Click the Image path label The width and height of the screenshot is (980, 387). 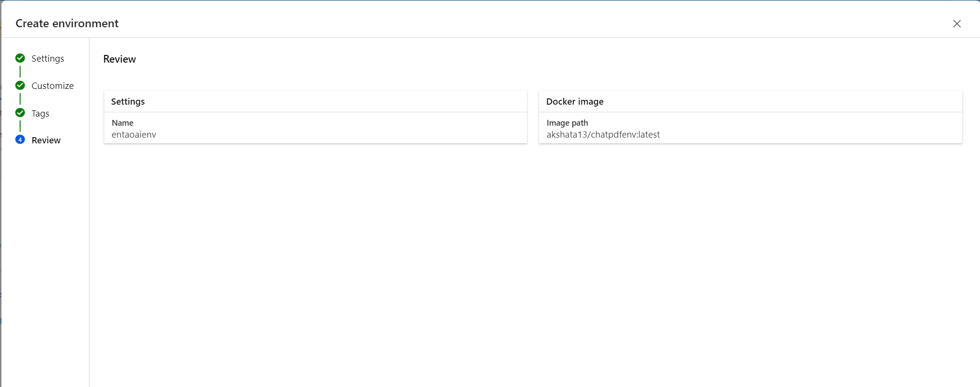tap(567, 123)
